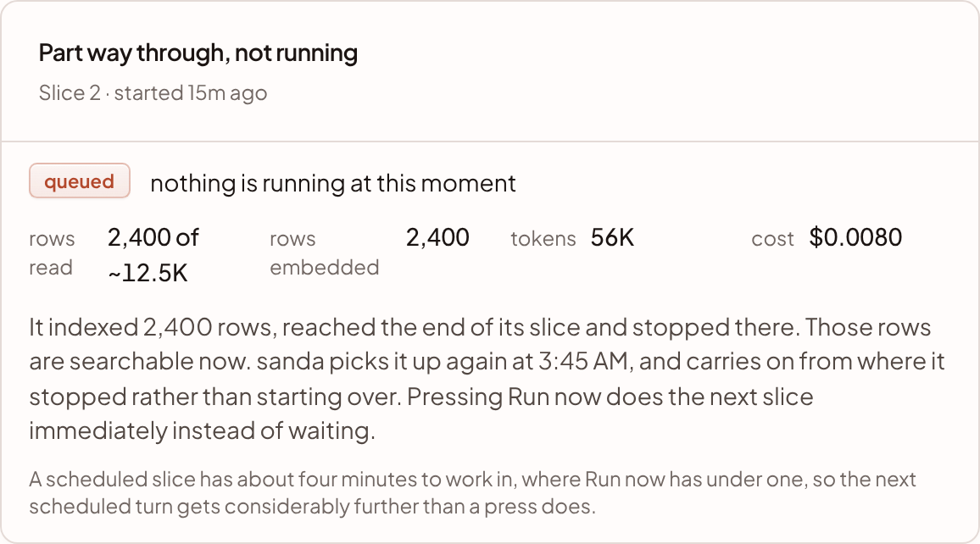Image resolution: width=980 pixels, height=544 pixels.
Task: Click the Slice 2 label in subtitle
Action: 70,92
